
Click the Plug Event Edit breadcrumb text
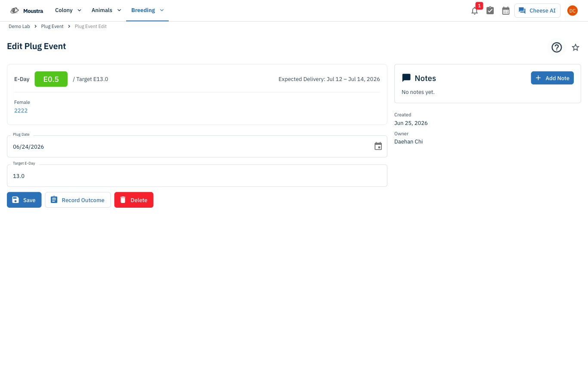click(x=91, y=26)
